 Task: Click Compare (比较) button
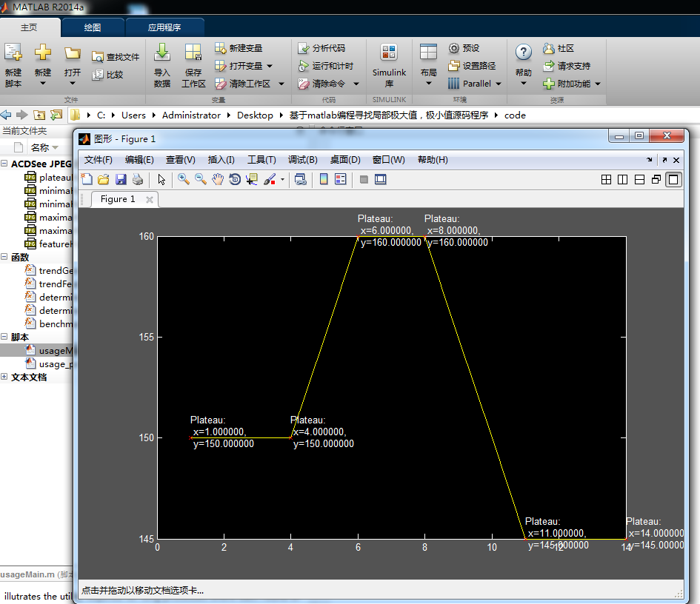[x=107, y=75]
